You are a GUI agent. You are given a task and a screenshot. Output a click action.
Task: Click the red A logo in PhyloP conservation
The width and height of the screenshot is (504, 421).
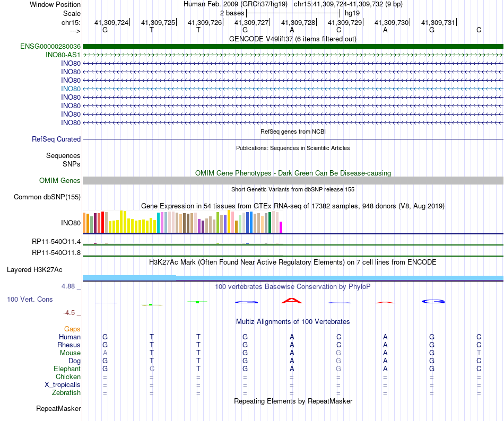(x=292, y=301)
